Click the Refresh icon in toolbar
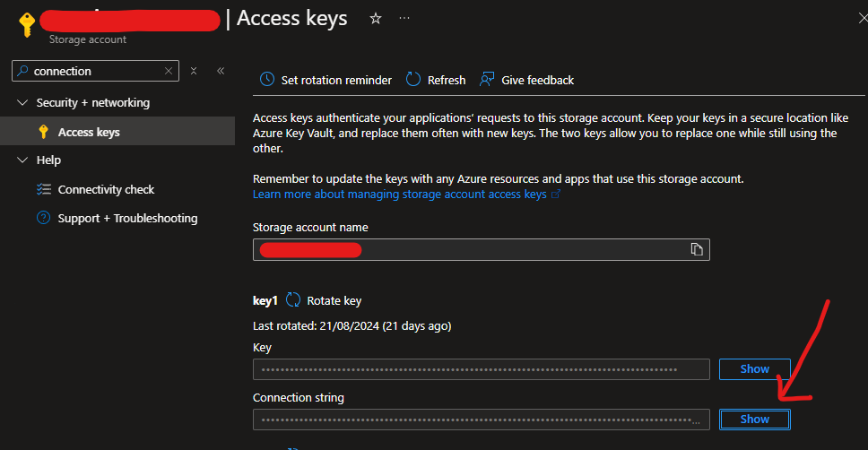Image resolution: width=868 pixels, height=450 pixels. point(413,80)
